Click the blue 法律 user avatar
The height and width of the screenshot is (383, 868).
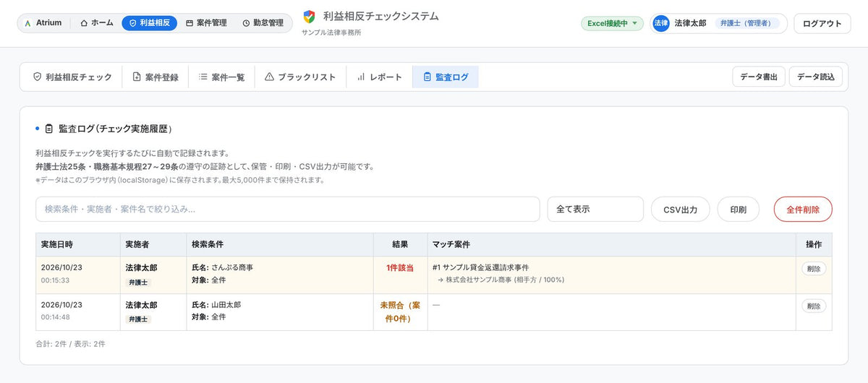coord(661,23)
